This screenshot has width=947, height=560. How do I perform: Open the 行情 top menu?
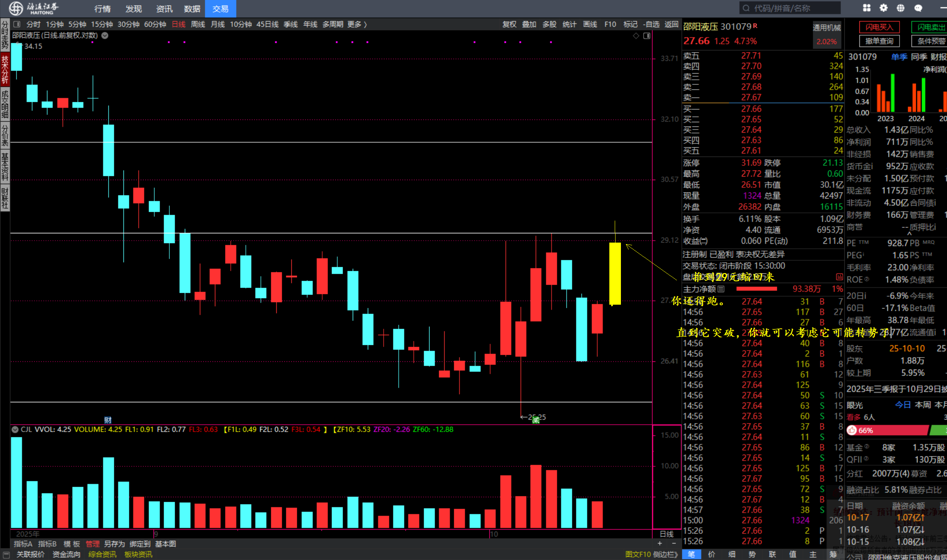tap(102, 9)
